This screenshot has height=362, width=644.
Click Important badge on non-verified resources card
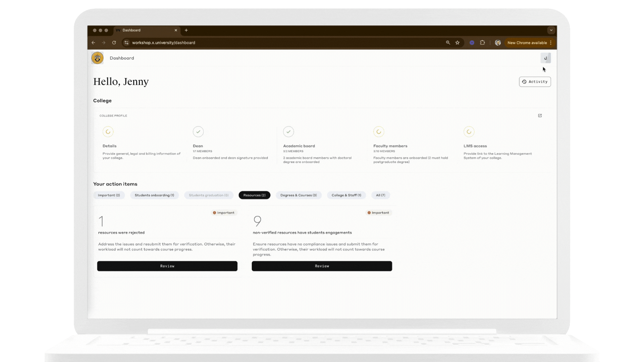tap(378, 213)
